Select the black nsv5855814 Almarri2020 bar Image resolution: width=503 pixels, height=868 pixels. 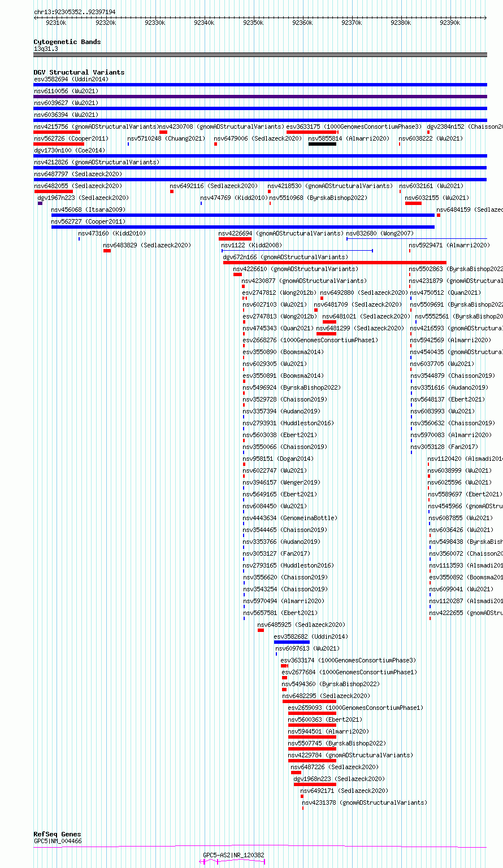(x=322, y=144)
